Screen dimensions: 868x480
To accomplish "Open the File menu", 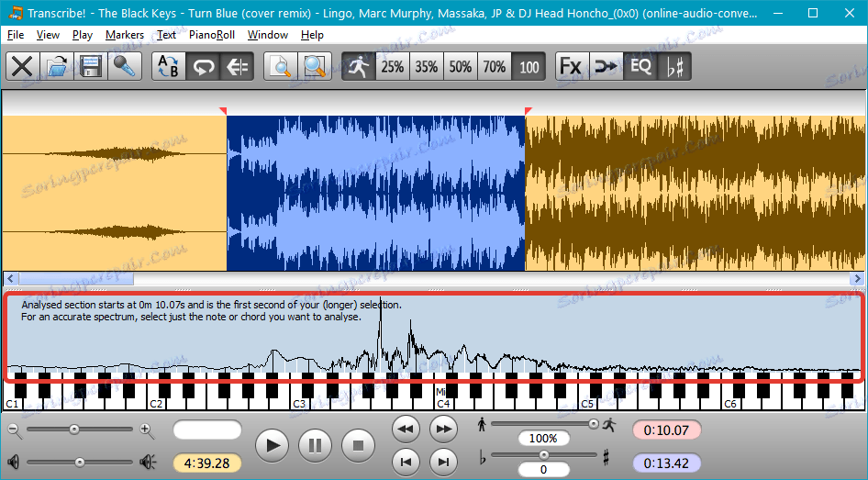I will (x=16, y=35).
